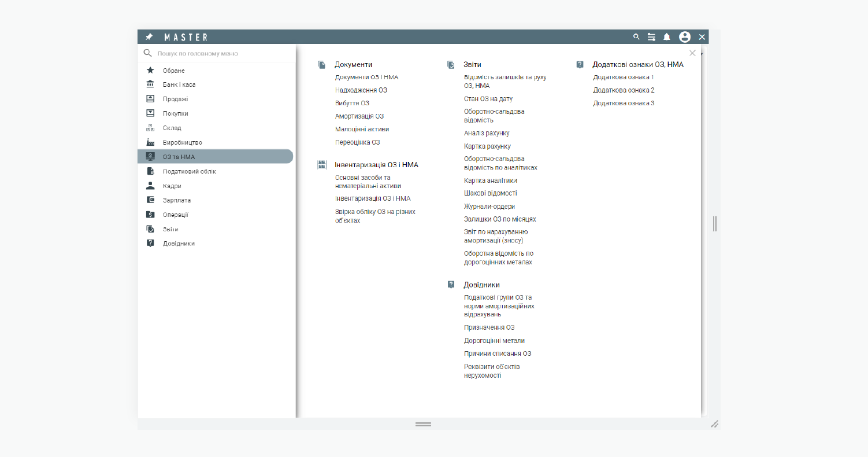The image size is (868, 457).
Task: Open Дорогоцінні метали reference
Action: 494,341
